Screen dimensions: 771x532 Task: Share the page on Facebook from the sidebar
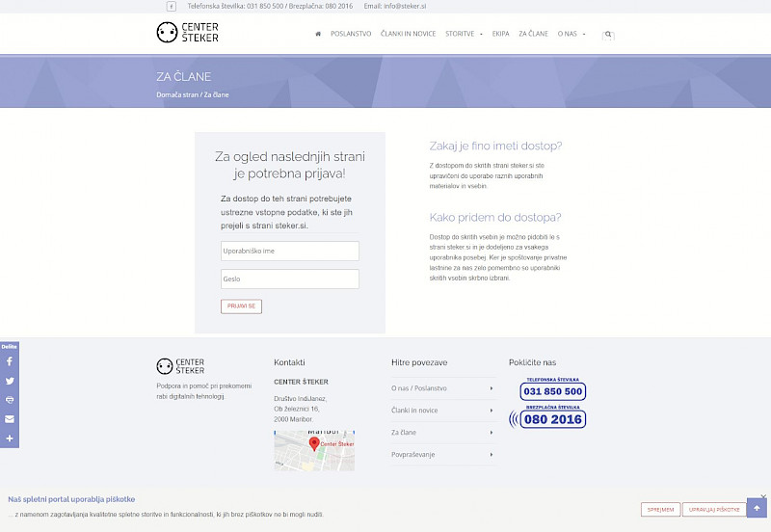(10, 361)
